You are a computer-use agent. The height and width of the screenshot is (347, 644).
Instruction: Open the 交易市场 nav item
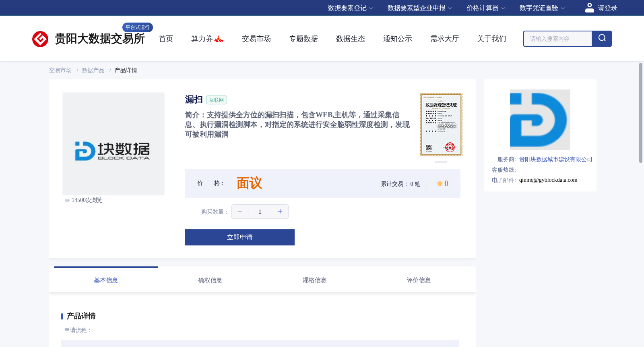[x=256, y=39]
